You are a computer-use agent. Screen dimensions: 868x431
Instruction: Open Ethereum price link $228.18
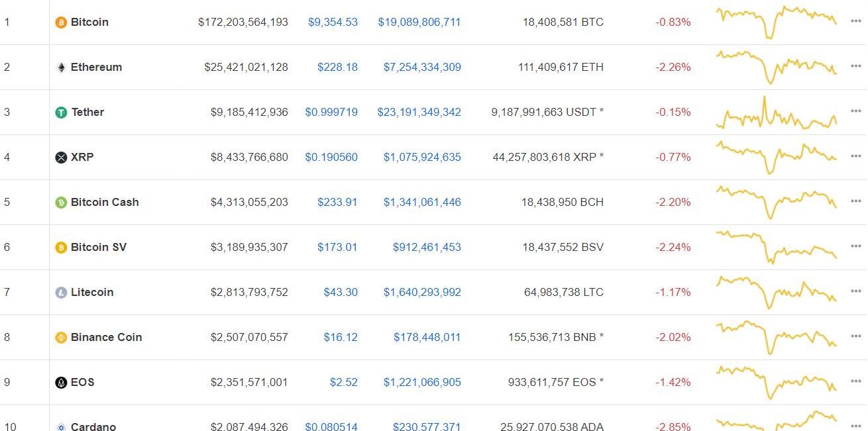coord(337,67)
